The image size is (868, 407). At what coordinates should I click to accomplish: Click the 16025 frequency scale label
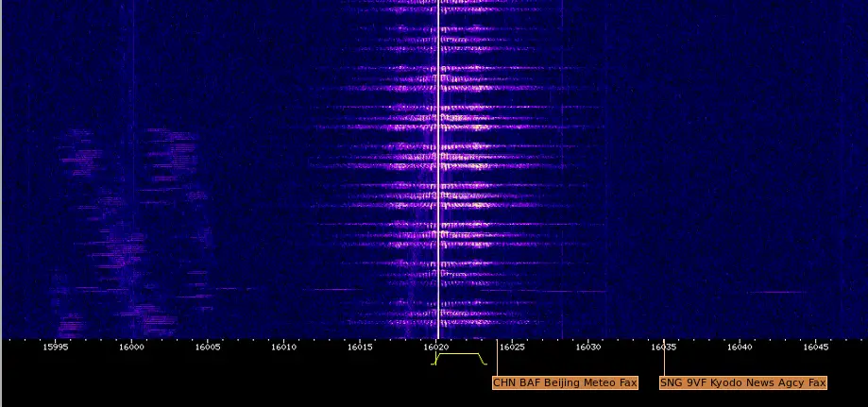coord(512,348)
